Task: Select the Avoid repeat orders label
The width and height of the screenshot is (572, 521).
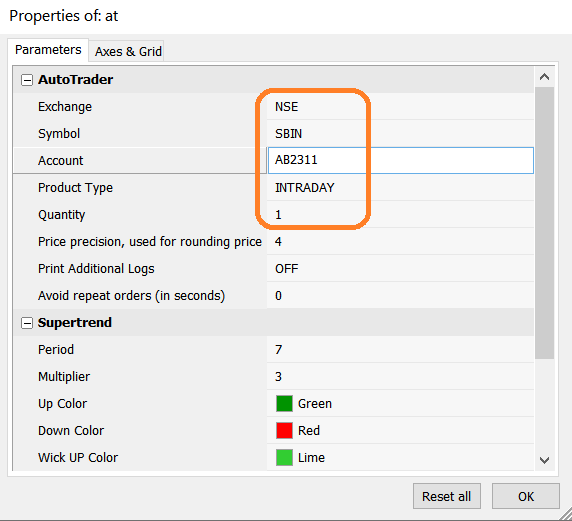Action: click(131, 296)
